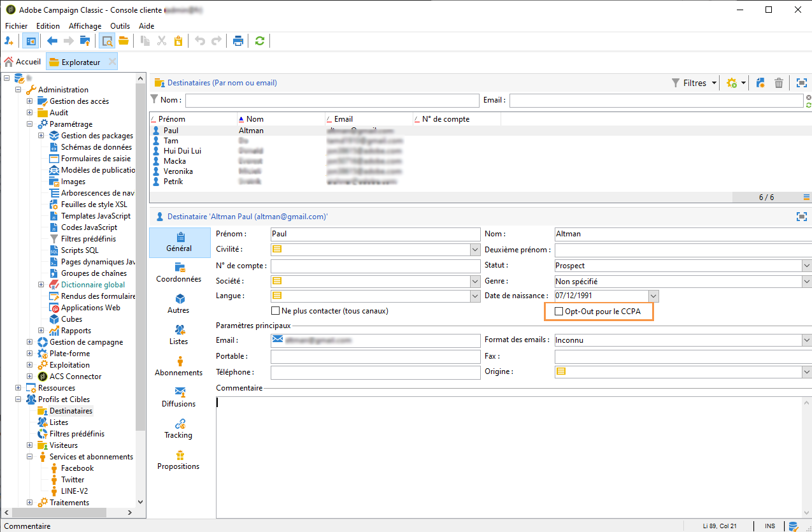The height and width of the screenshot is (532, 812).
Task: Check Ne plus contacter (tous canaux)
Action: tap(276, 311)
